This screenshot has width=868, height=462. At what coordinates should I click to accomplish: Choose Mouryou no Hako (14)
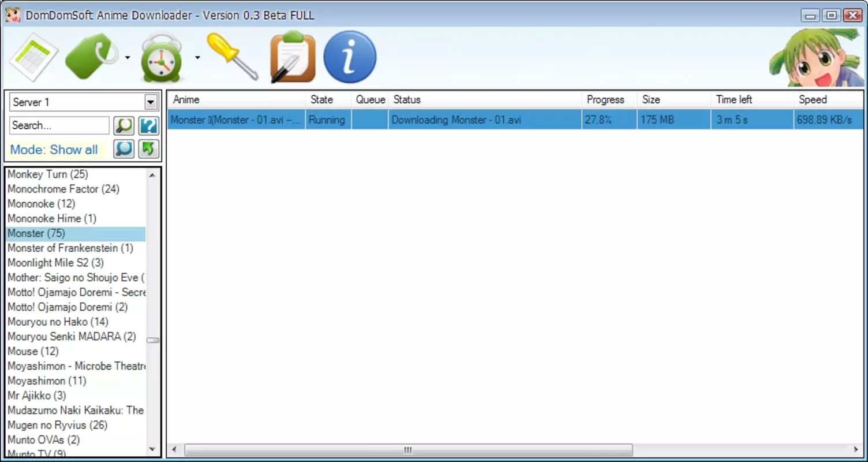pos(76,322)
